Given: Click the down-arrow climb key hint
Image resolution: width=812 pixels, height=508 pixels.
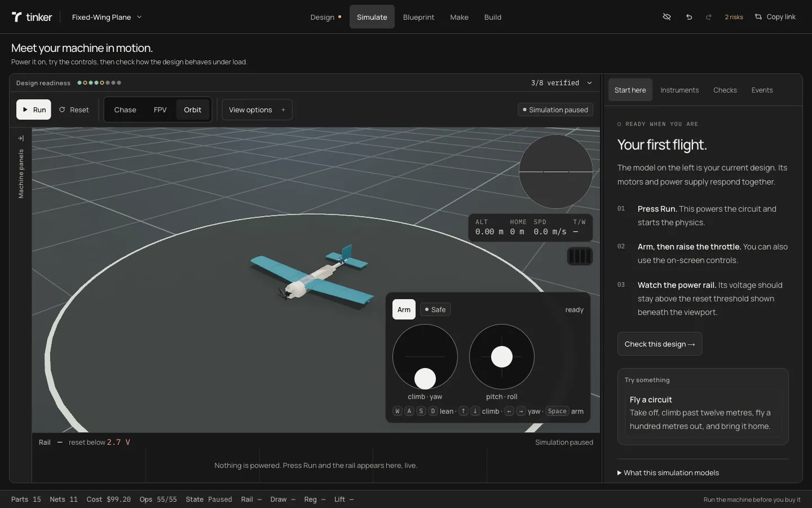Looking at the screenshot, I should 475,411.
